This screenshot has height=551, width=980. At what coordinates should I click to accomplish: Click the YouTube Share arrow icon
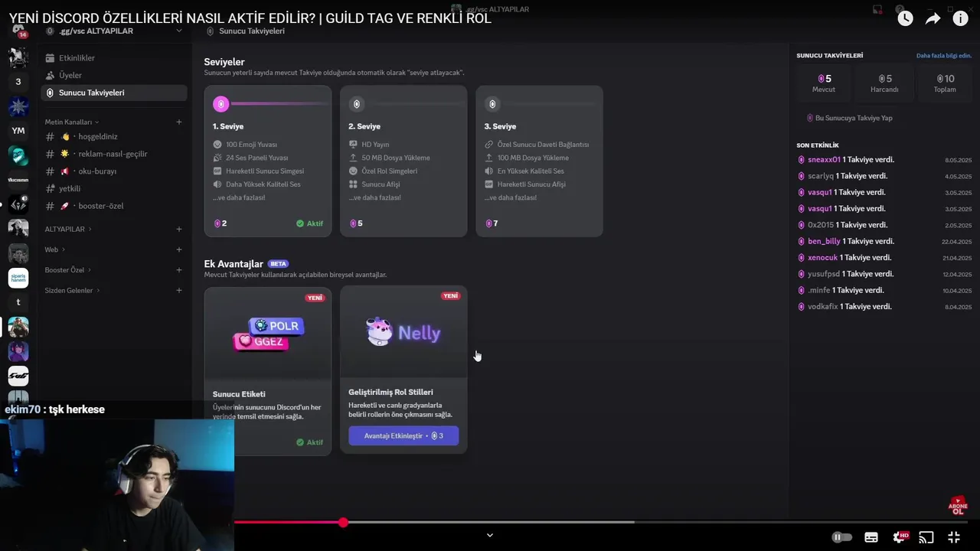click(933, 18)
